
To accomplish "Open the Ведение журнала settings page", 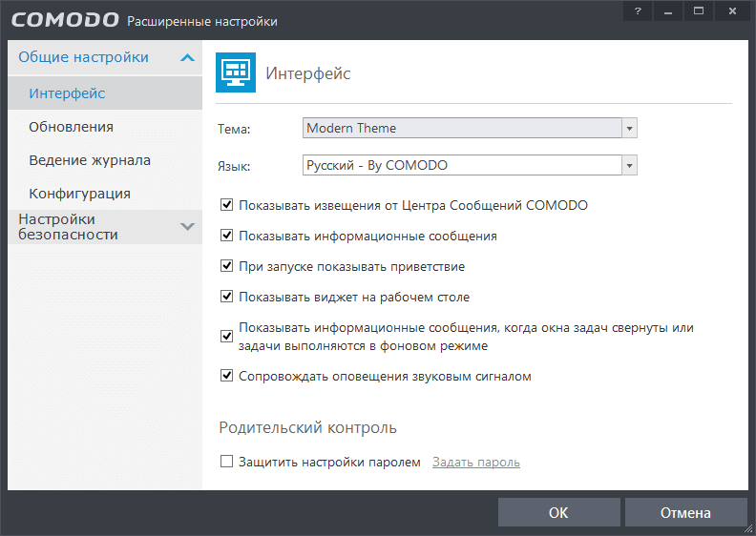I will 105,160.
